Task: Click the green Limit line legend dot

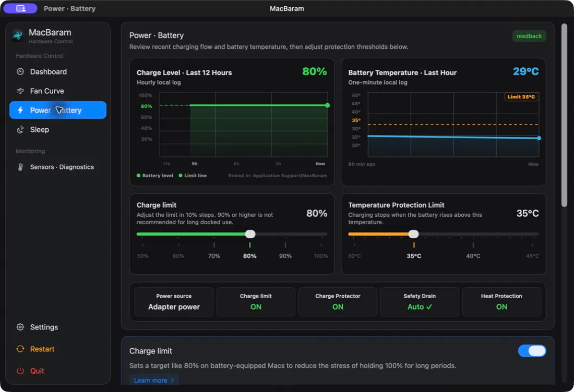Action: point(181,176)
